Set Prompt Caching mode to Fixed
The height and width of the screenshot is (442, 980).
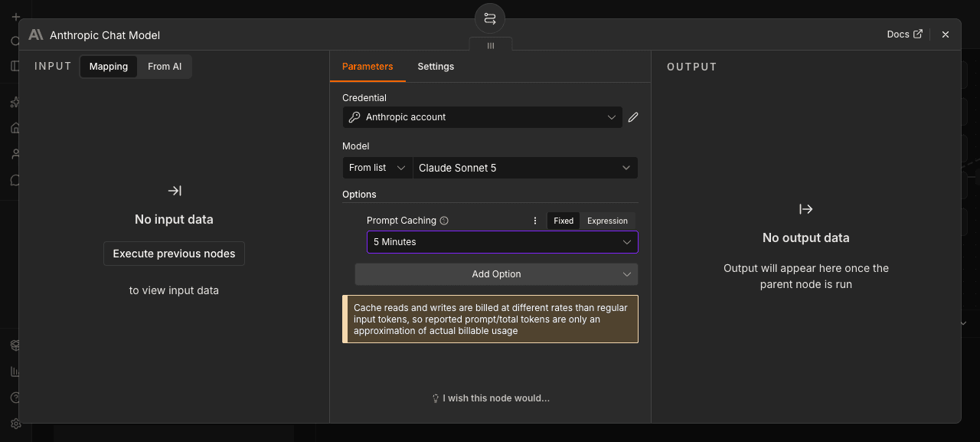[563, 221]
